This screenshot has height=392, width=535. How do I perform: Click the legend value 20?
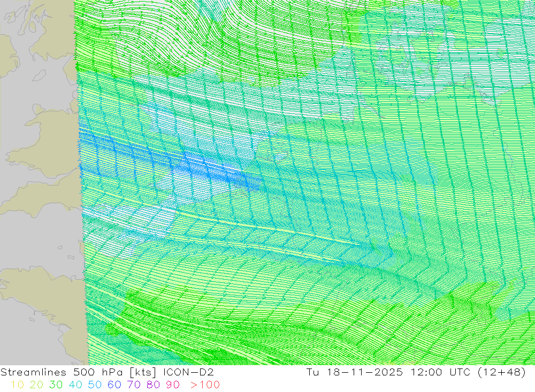36,385
